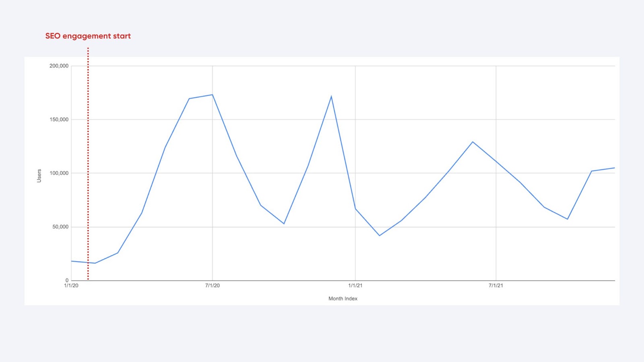Click the 0 y-axis label
This screenshot has height=362, width=644.
tap(67, 280)
